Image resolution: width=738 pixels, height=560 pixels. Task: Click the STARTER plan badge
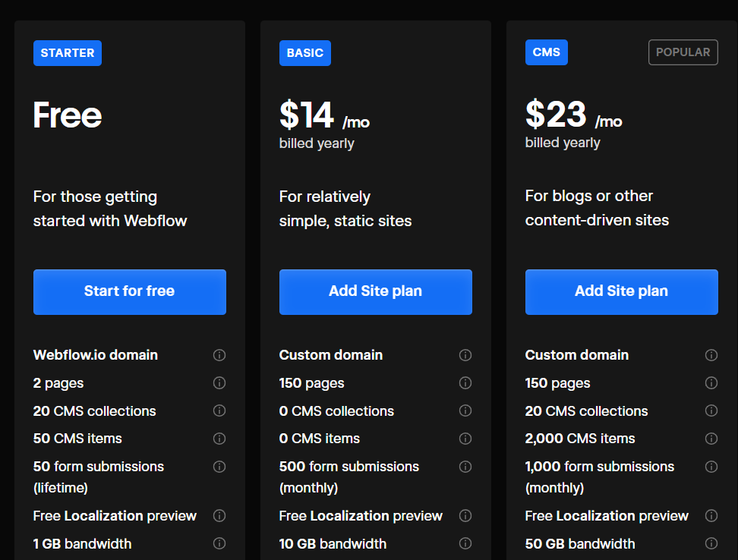(68, 53)
